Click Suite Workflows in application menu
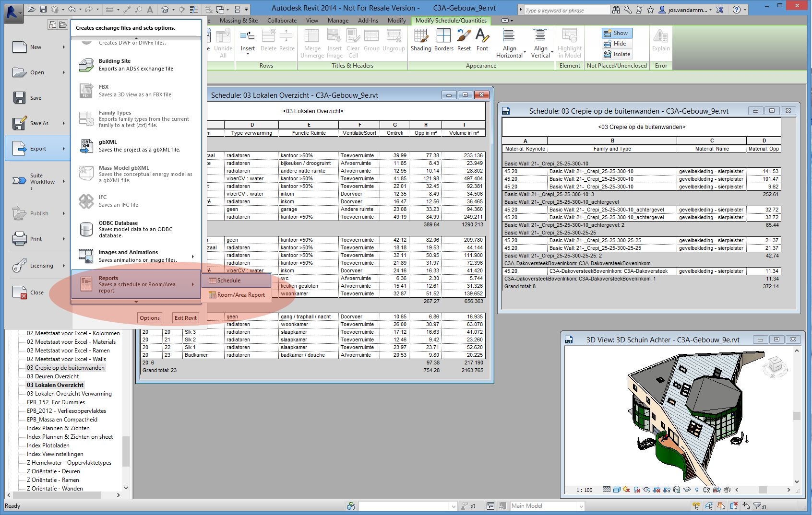The width and height of the screenshot is (812, 515). tap(37, 181)
